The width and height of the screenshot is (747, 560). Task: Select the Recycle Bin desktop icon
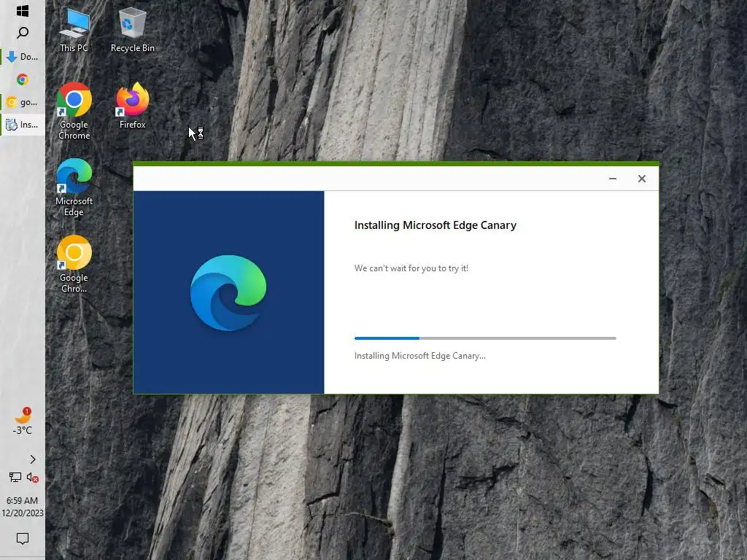(x=133, y=30)
